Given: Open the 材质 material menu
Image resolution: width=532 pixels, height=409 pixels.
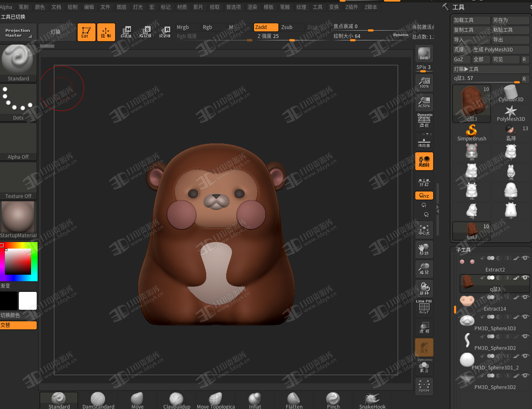Looking at the screenshot, I should pos(182,7).
